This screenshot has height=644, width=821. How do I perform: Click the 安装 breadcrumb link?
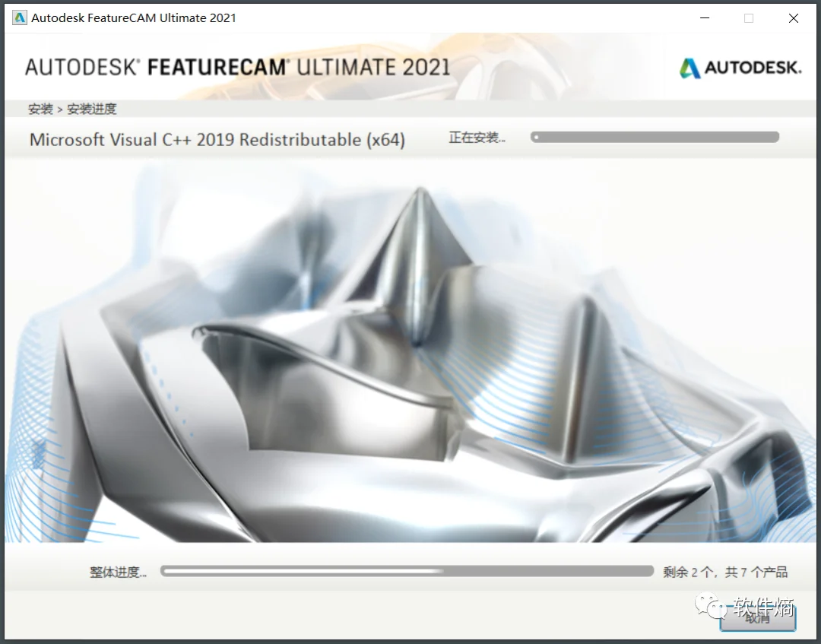(x=40, y=109)
